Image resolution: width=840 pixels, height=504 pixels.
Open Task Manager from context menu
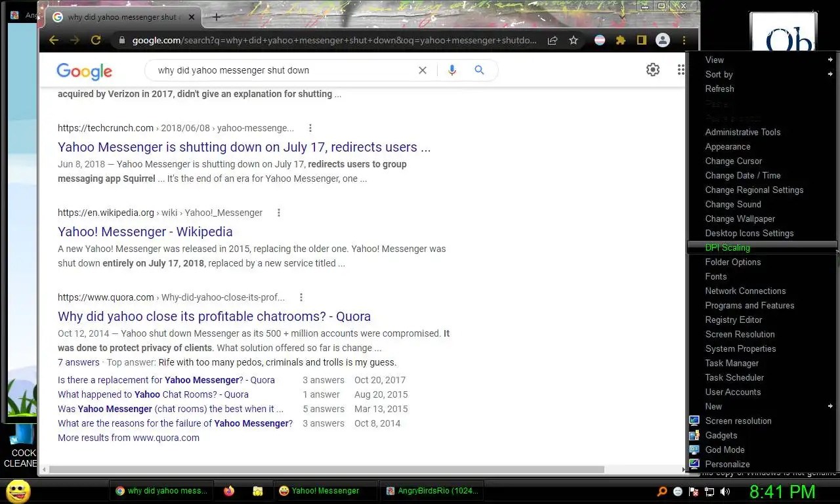[763, 363]
